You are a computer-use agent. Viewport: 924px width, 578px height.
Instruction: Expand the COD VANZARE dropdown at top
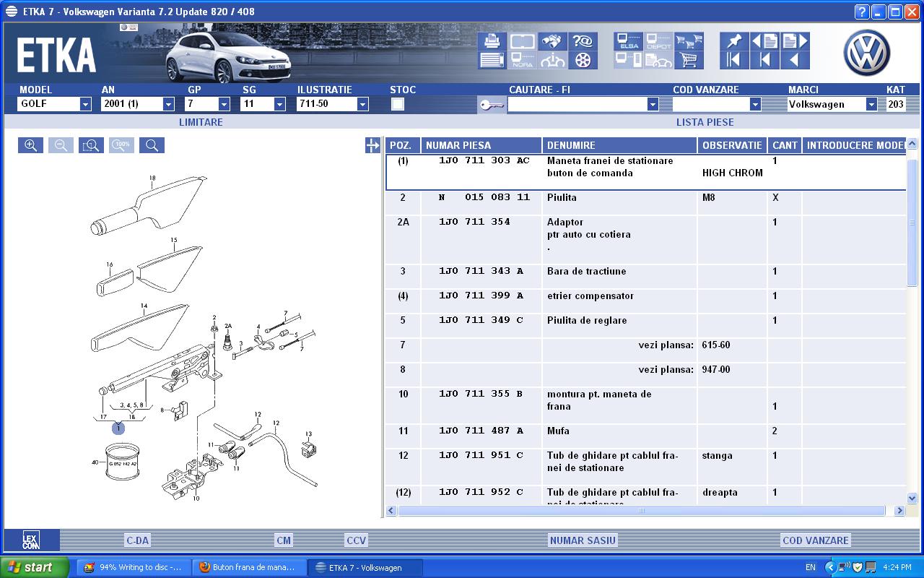[755, 104]
